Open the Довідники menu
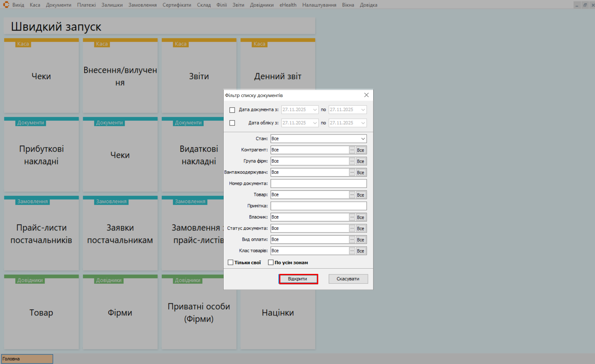595x364 pixels. coord(262,5)
